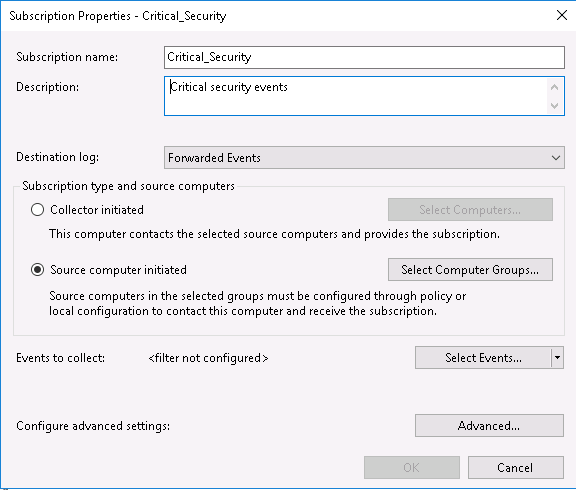The image size is (576, 490).
Task: Open Select Computer Groups dialog
Action: tap(470, 270)
